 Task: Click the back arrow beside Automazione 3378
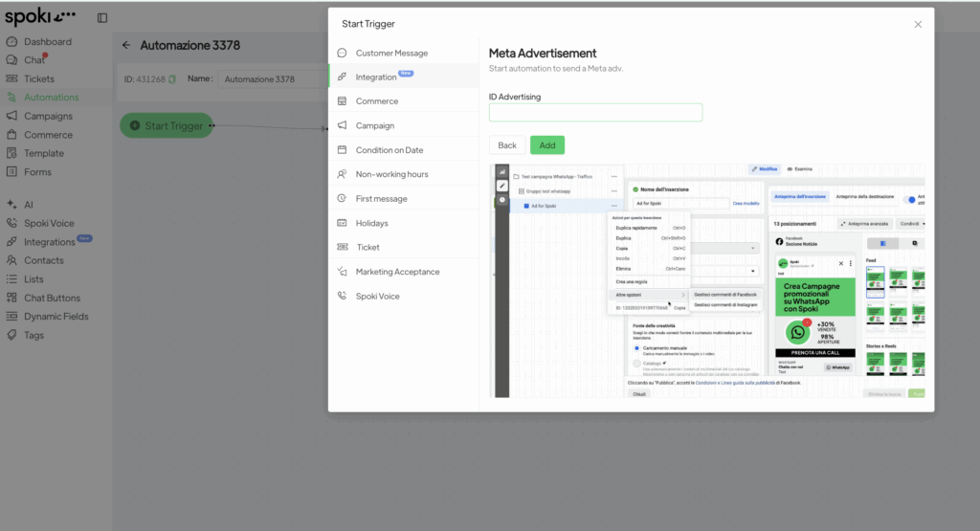(126, 45)
